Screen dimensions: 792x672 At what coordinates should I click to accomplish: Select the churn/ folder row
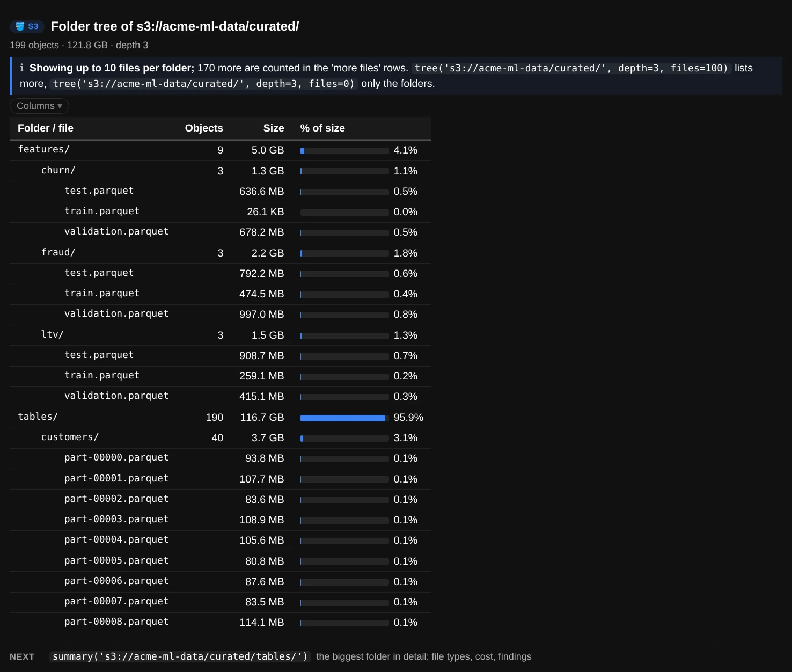coord(221,171)
